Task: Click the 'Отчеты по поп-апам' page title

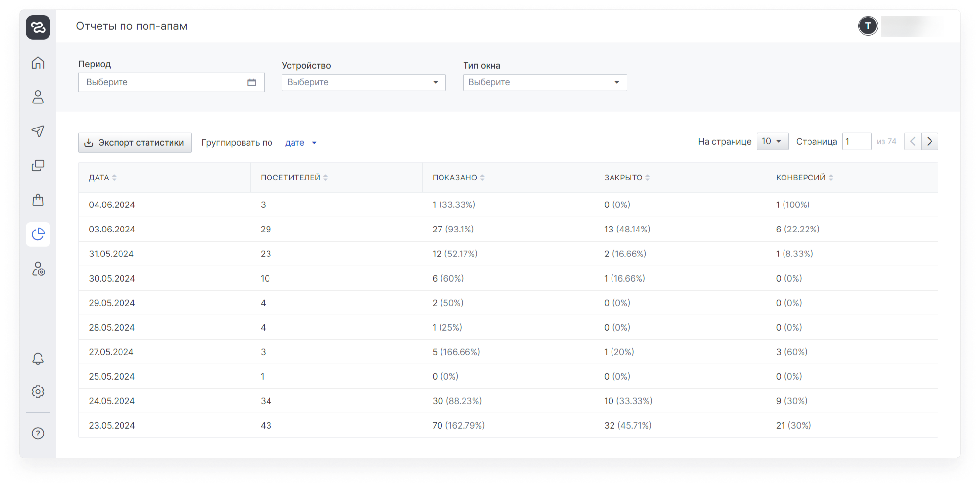Action: point(132,26)
